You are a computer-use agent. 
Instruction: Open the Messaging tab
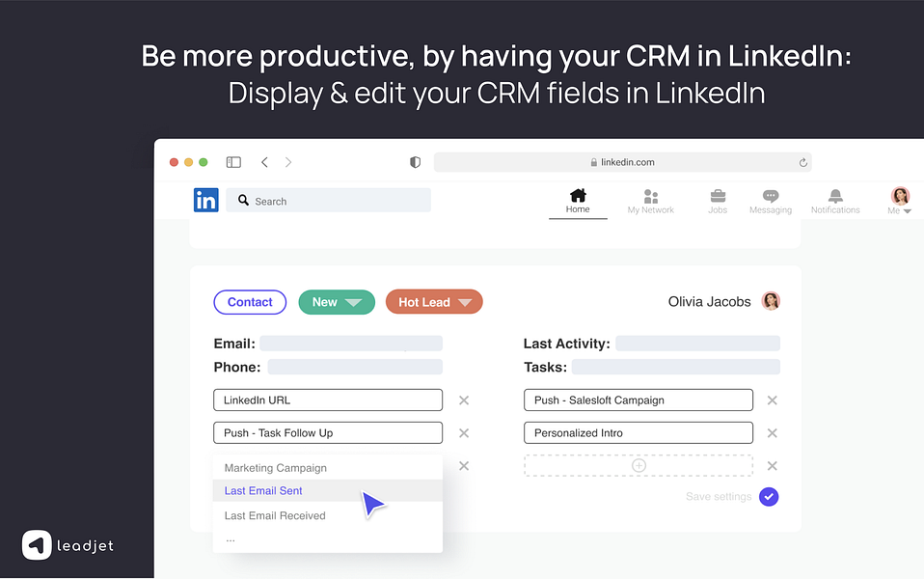pos(771,202)
